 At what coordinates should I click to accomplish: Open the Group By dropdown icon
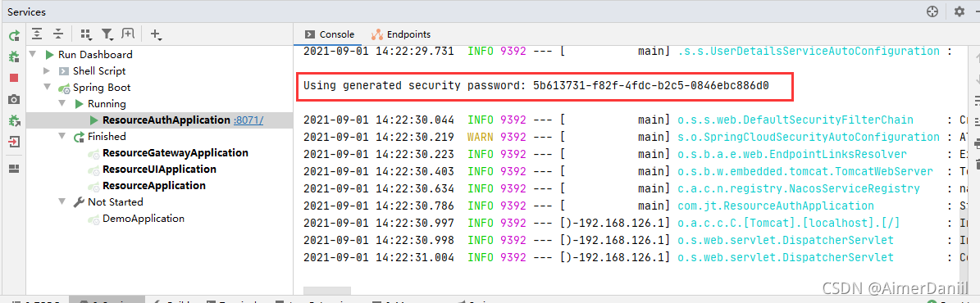point(87,34)
